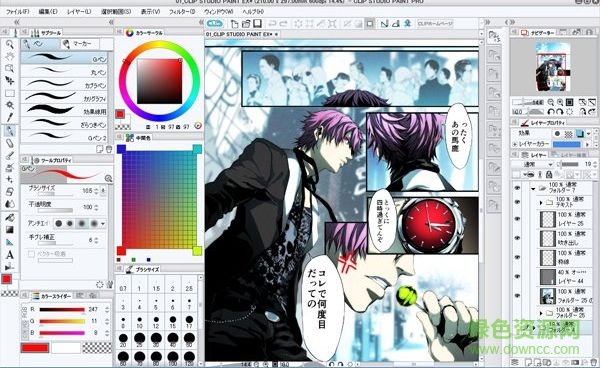Select the Blend droplets tool

point(9,204)
